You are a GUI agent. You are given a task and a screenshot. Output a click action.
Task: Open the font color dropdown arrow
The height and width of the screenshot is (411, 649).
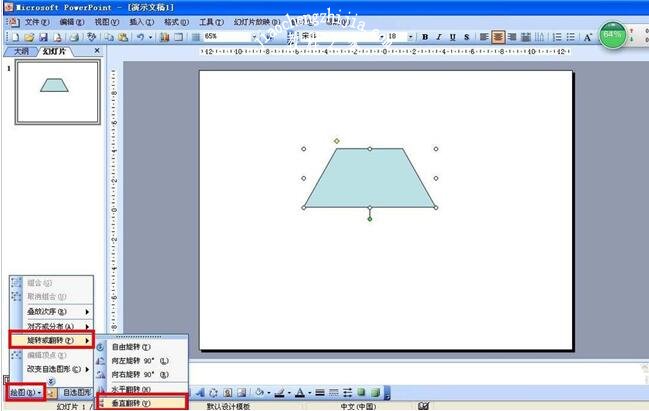coord(309,392)
